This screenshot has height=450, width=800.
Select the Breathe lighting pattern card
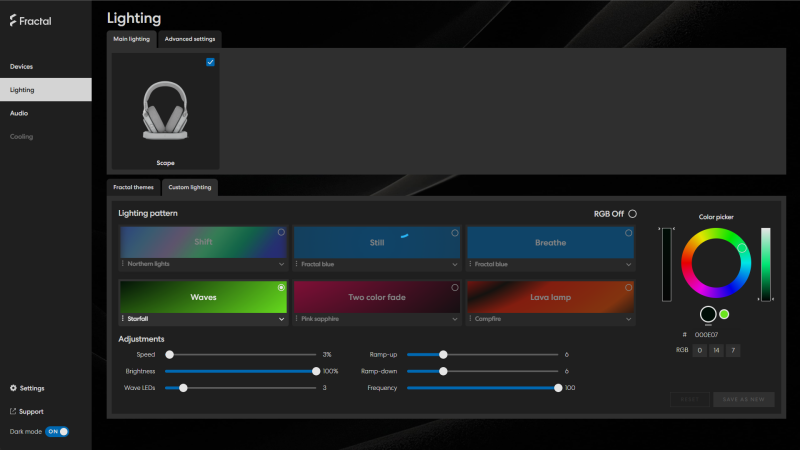click(x=550, y=242)
